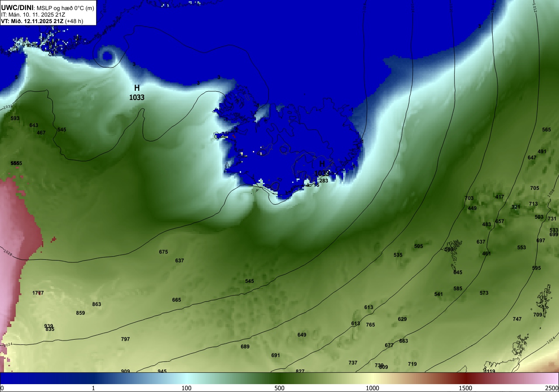Click the 1000 label on the color scale
The width and height of the screenshot is (559, 392).
tap(373, 388)
